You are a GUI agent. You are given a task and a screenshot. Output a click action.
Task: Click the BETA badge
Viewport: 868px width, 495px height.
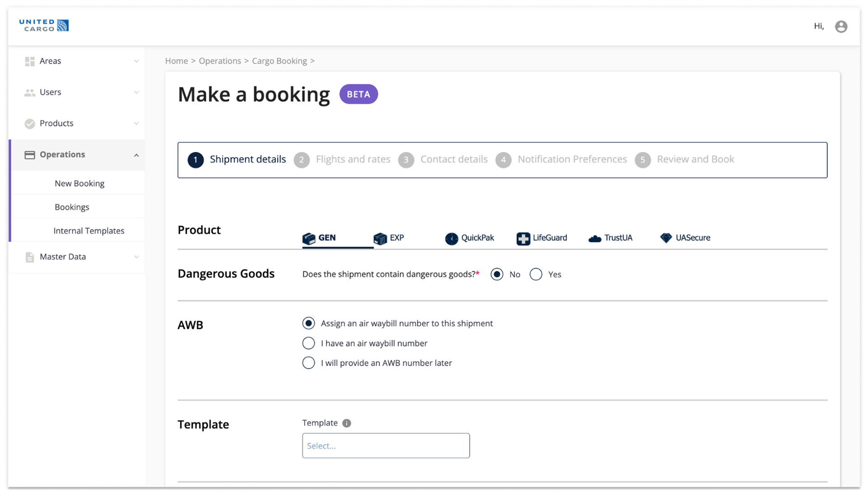pos(359,94)
